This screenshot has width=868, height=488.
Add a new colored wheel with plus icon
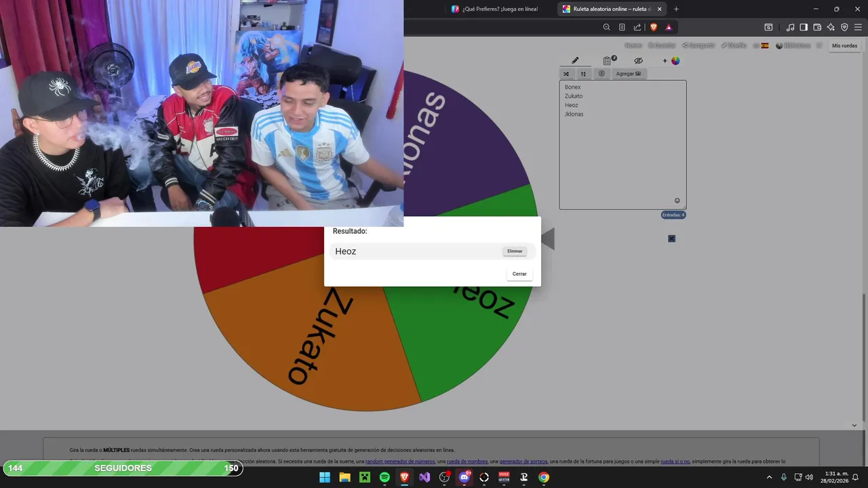(671, 61)
